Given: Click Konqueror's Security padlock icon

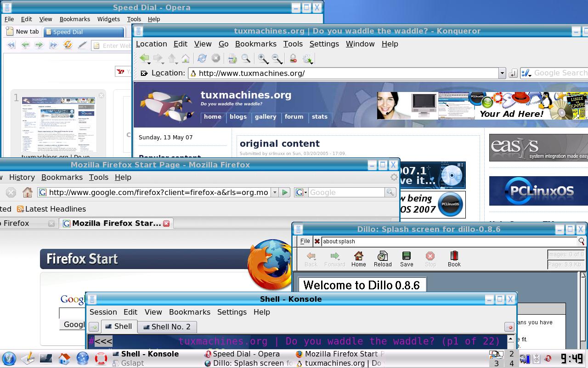Looking at the screenshot, I should [293, 58].
